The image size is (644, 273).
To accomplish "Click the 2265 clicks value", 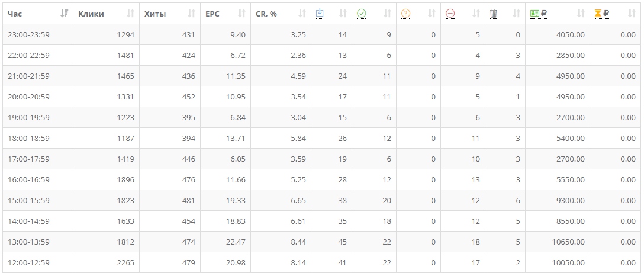I will (x=125, y=262).
